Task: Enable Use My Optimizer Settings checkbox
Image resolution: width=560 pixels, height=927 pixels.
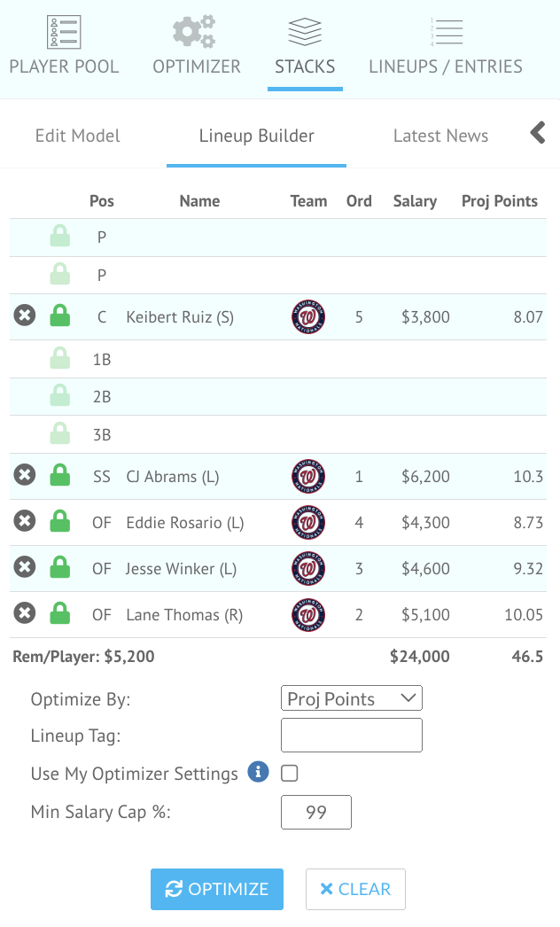Action: [x=288, y=773]
